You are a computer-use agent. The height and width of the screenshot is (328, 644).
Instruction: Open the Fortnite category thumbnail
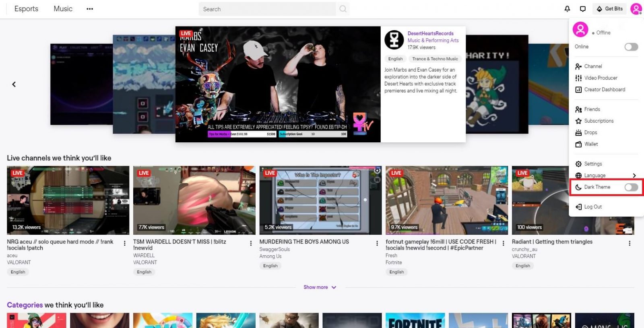pyautogui.click(x=415, y=320)
